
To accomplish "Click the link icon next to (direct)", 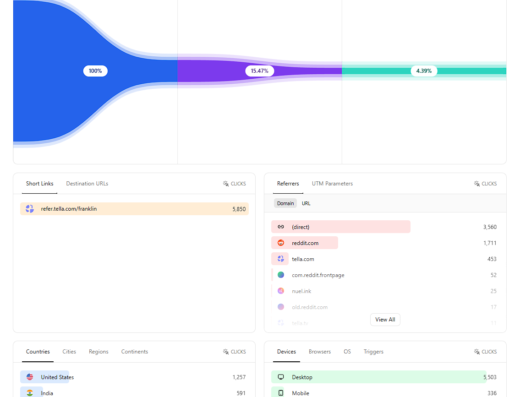I will (281, 227).
